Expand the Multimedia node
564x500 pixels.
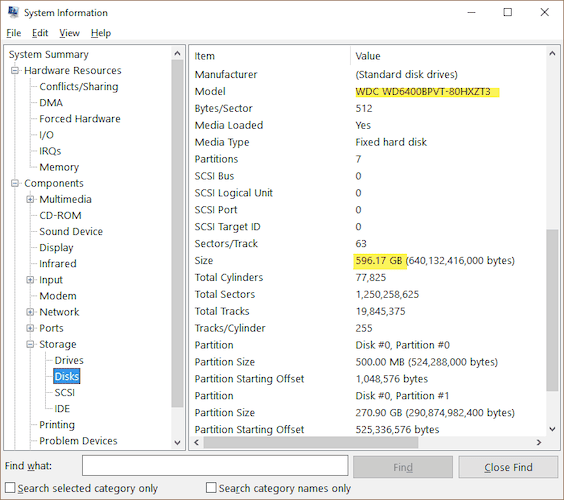click(x=30, y=199)
